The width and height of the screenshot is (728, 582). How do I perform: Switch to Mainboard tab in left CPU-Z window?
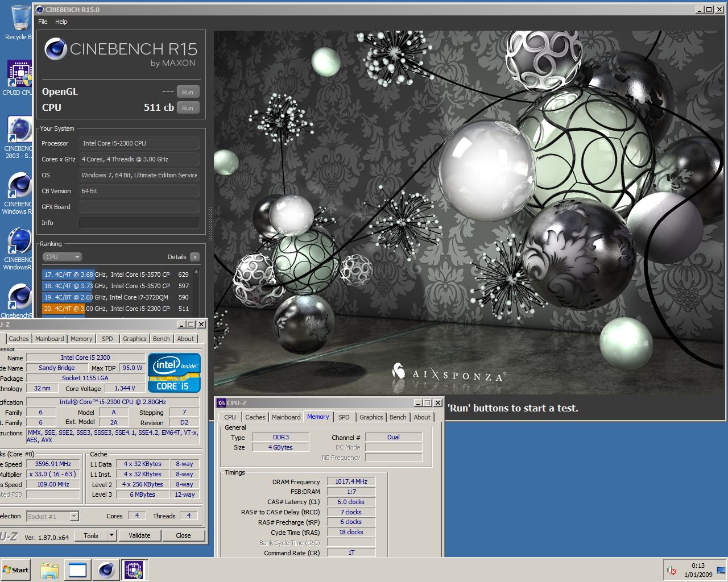pyautogui.click(x=49, y=339)
